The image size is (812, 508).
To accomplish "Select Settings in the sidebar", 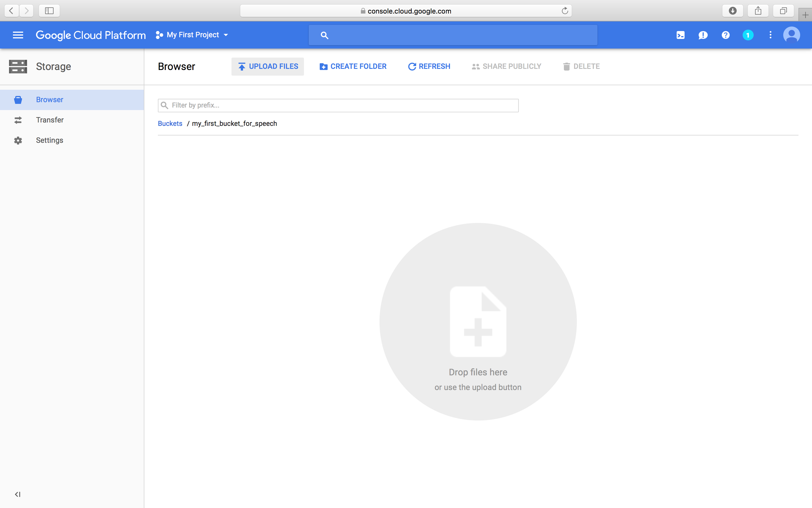I will pos(72,140).
